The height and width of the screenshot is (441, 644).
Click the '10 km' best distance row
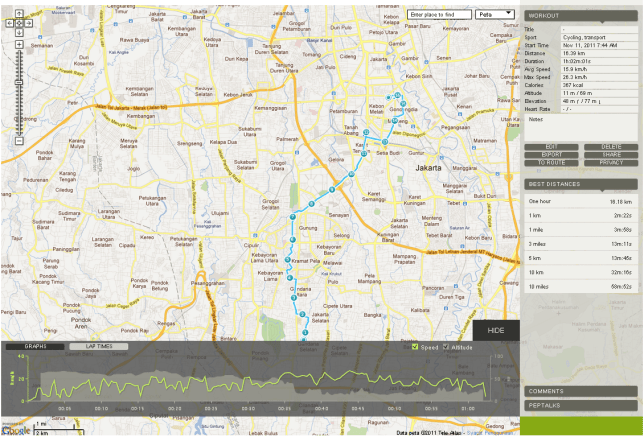(581, 273)
